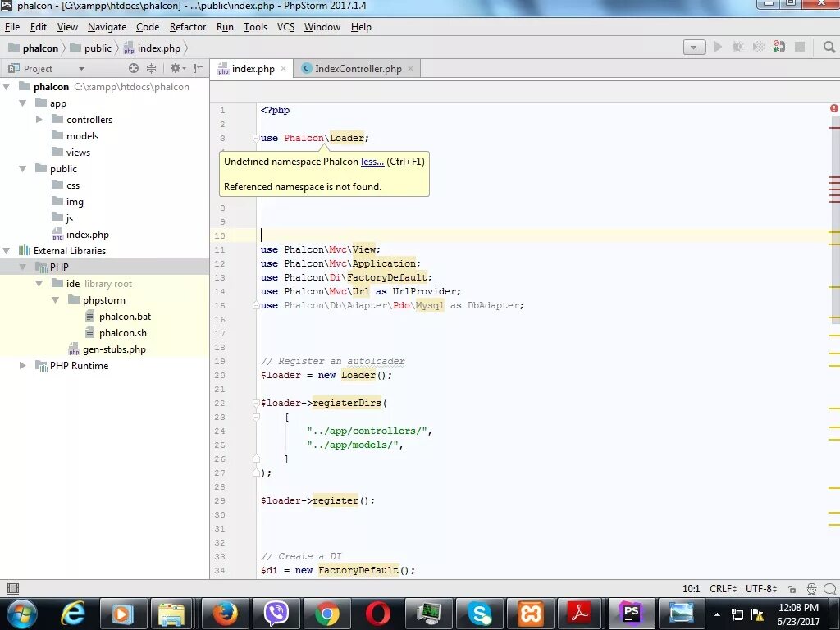840x630 pixels.
Task: Open XAMPP control panel from the taskbar
Action: (x=531, y=613)
